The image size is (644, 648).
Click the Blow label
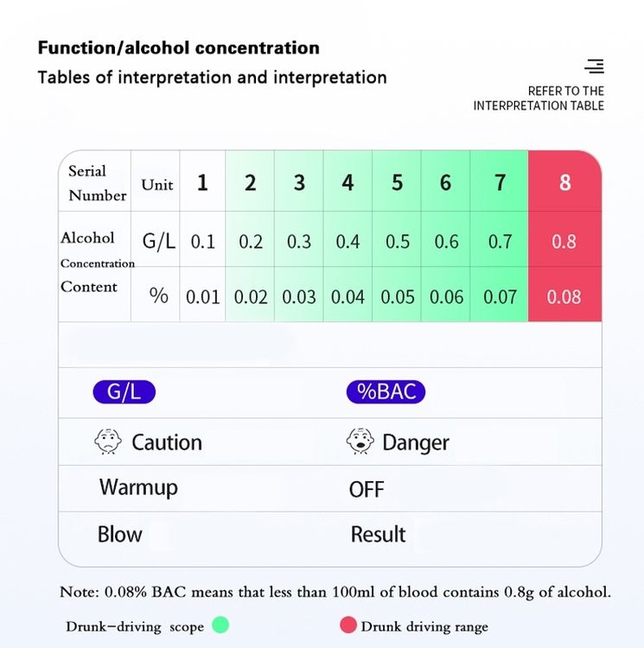(120, 534)
